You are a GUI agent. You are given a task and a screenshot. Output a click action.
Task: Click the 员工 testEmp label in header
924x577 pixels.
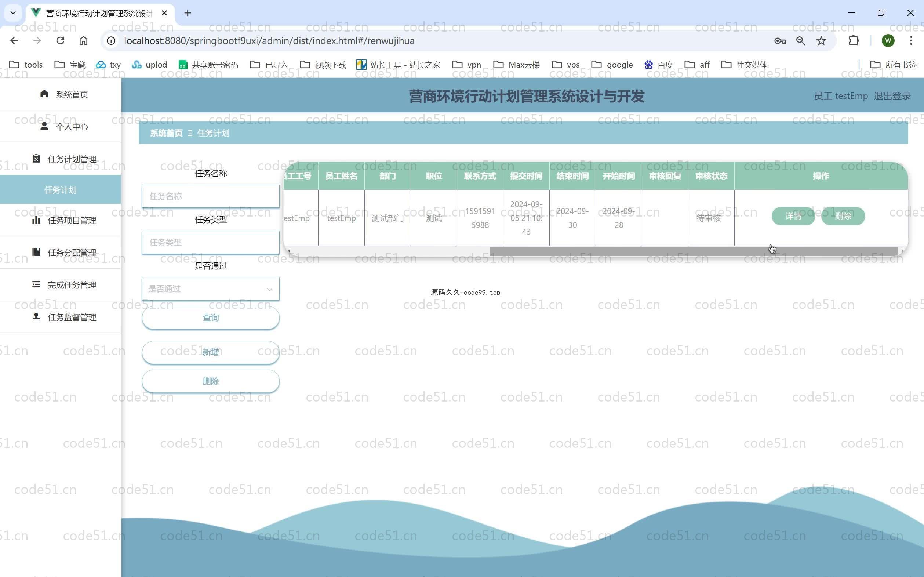841,96
